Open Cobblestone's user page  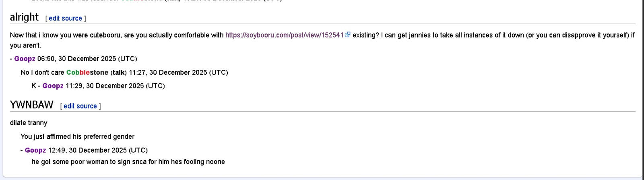(x=87, y=72)
